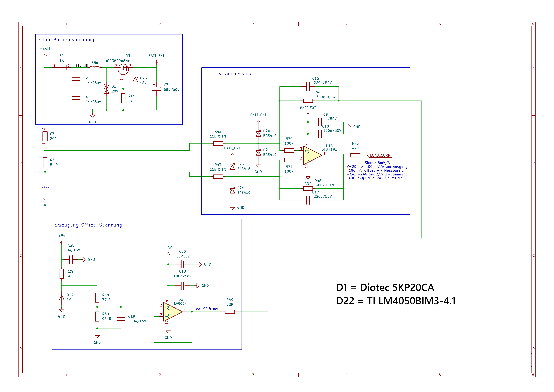The width and height of the screenshot is (554, 392).
Task: Select the F2 1A fuse symbol
Action: (x=61, y=67)
